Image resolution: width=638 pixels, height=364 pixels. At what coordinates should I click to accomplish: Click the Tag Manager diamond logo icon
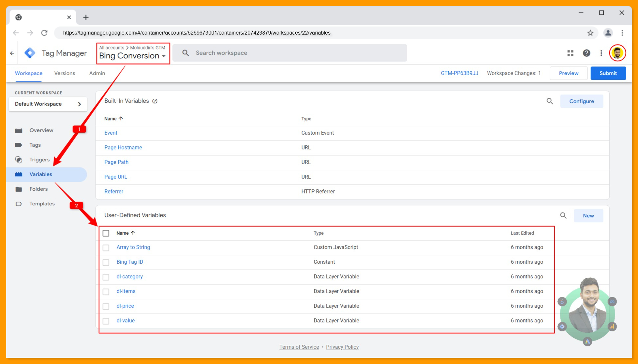click(x=30, y=52)
